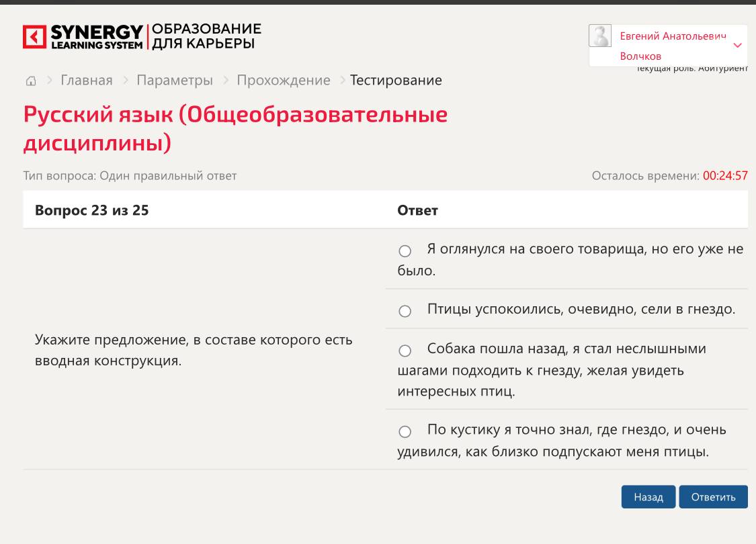Screen dimensions: 756x544
Task: Click the question text 'Укажите предложение'
Action: 194,350
